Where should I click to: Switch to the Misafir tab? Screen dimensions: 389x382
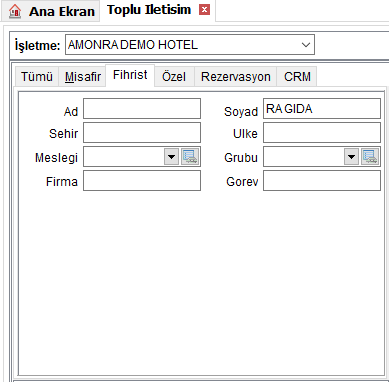click(83, 77)
